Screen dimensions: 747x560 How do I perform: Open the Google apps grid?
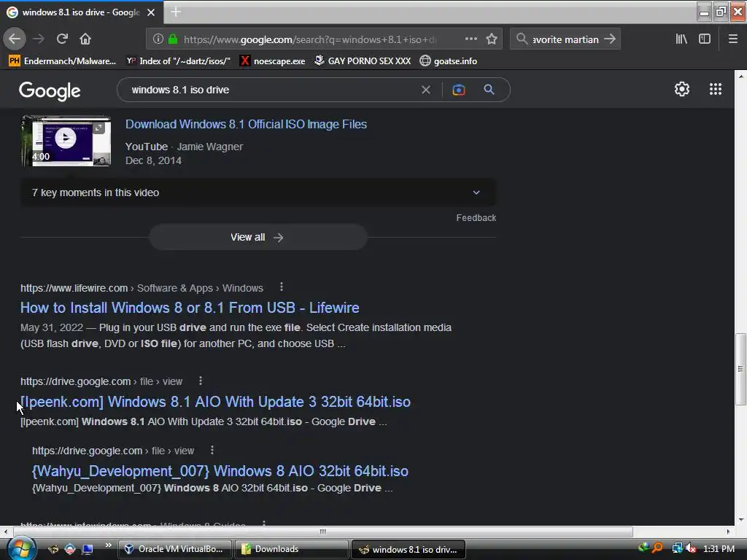point(716,89)
